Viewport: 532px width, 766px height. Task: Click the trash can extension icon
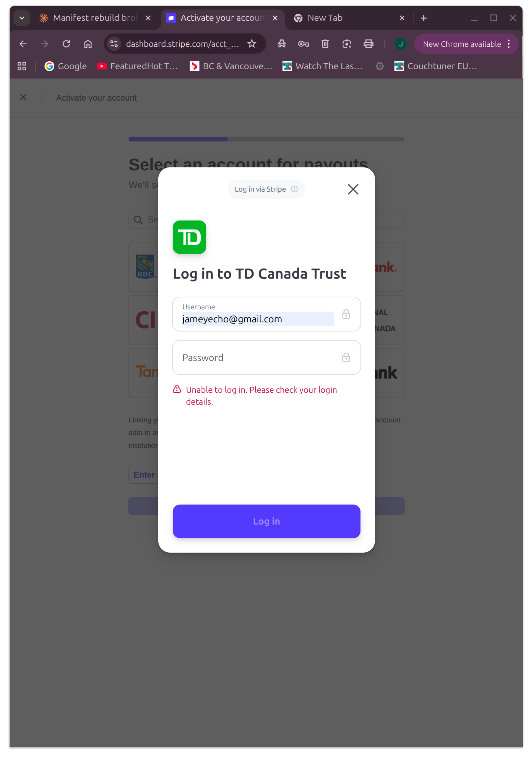pyautogui.click(x=325, y=44)
